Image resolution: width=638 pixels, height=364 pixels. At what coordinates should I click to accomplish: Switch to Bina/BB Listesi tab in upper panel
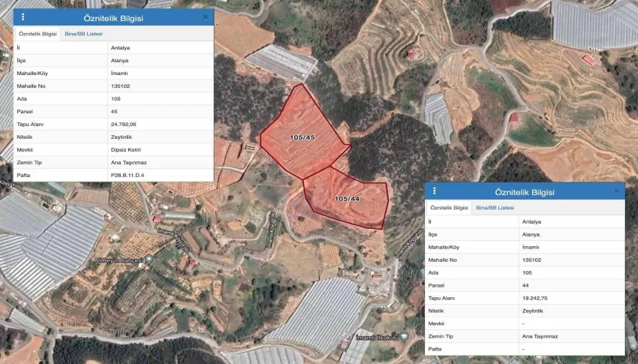(84, 34)
